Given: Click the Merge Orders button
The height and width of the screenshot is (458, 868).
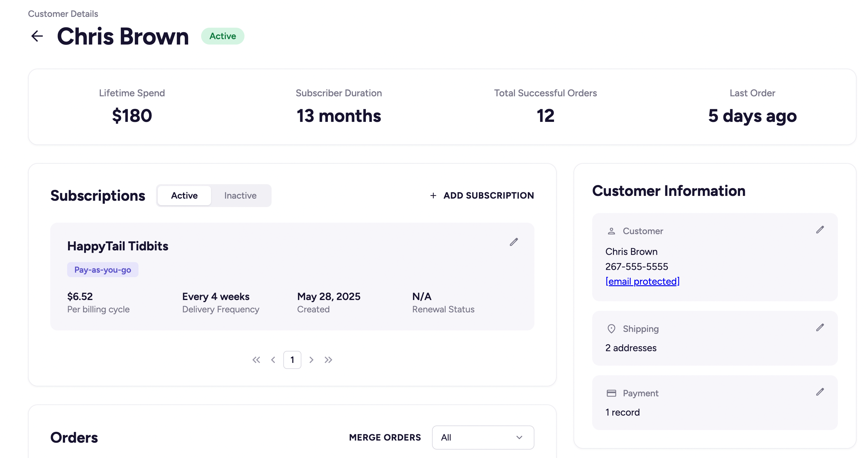Looking at the screenshot, I should point(385,437).
